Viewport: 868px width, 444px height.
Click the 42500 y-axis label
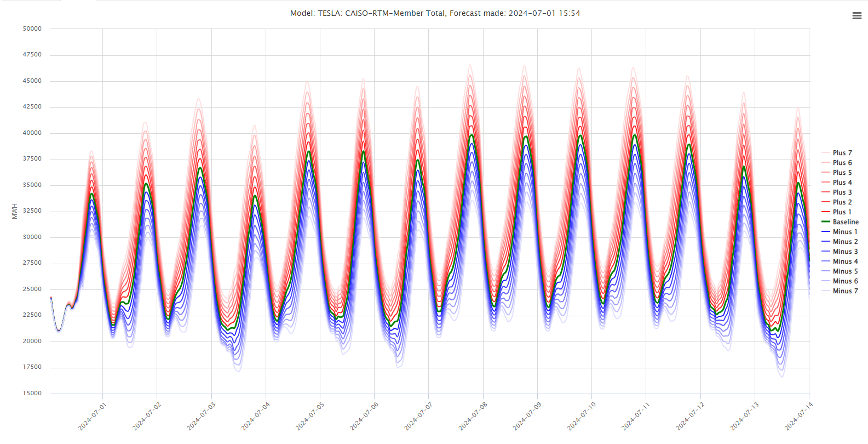coord(32,107)
